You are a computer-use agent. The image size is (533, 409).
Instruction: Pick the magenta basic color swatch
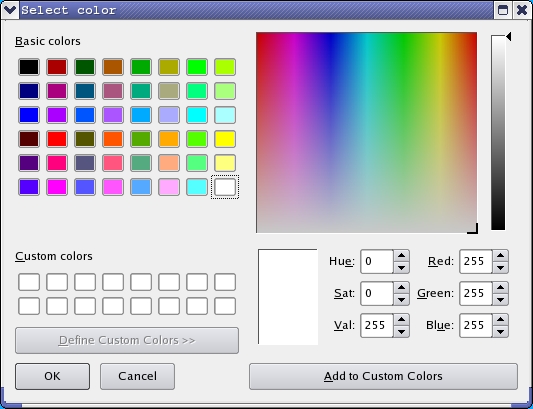coord(57,187)
